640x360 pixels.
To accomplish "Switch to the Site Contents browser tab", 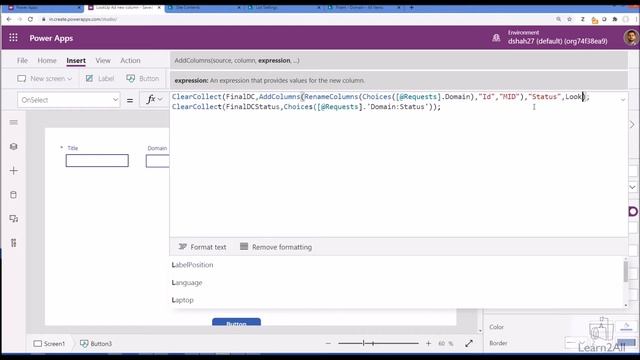I will (x=203, y=7).
